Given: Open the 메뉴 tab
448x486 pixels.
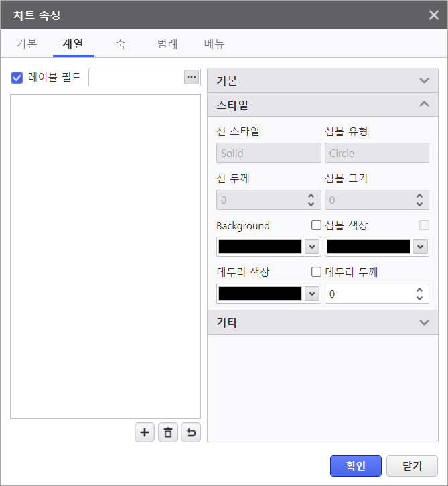Looking at the screenshot, I should pos(214,44).
